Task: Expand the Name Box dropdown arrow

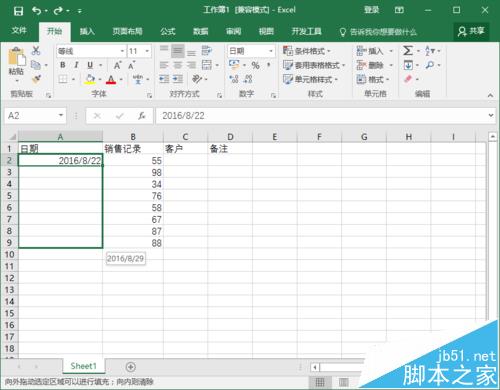Action: pos(61,115)
